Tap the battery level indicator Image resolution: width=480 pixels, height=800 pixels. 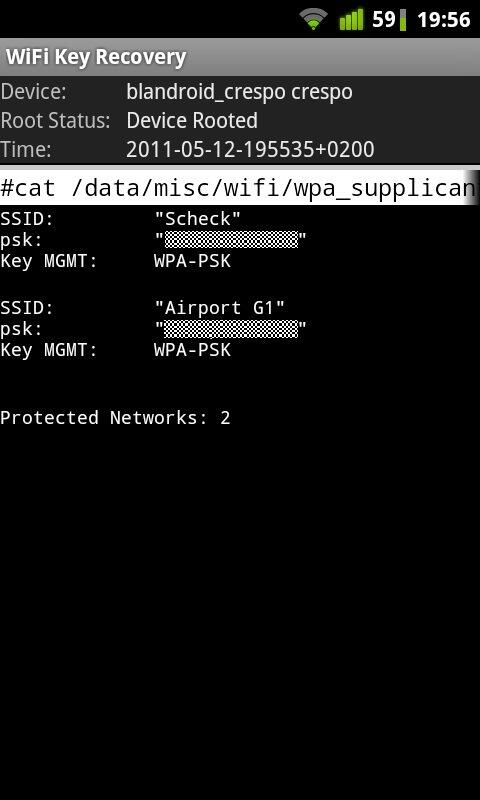tap(403, 20)
